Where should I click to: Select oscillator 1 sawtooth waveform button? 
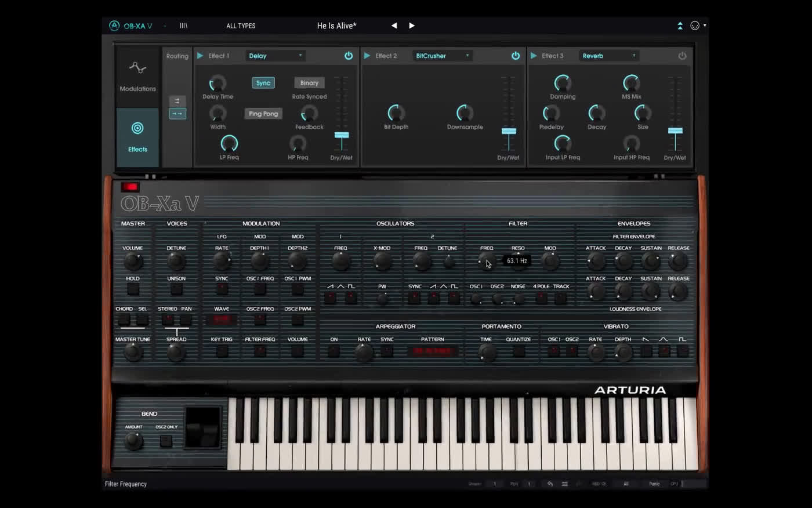coord(330,297)
